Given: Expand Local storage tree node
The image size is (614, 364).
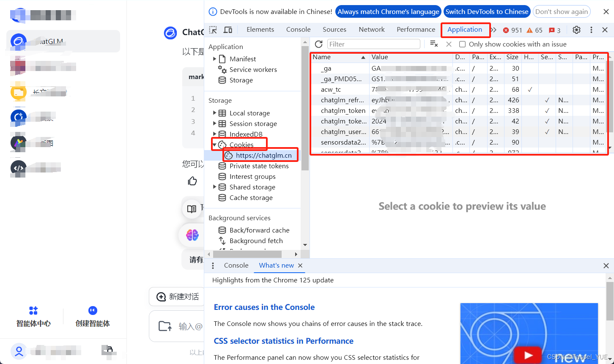Looking at the screenshot, I should click(x=214, y=113).
